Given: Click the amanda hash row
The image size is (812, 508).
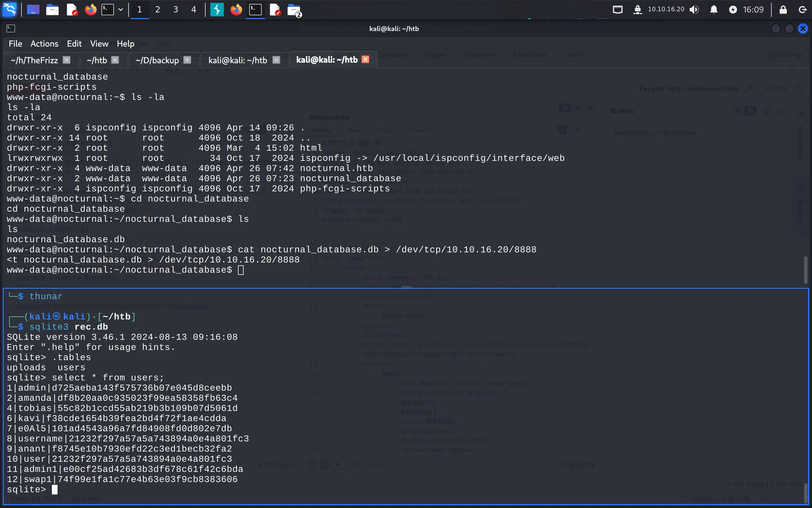Looking at the screenshot, I should coord(122,398).
